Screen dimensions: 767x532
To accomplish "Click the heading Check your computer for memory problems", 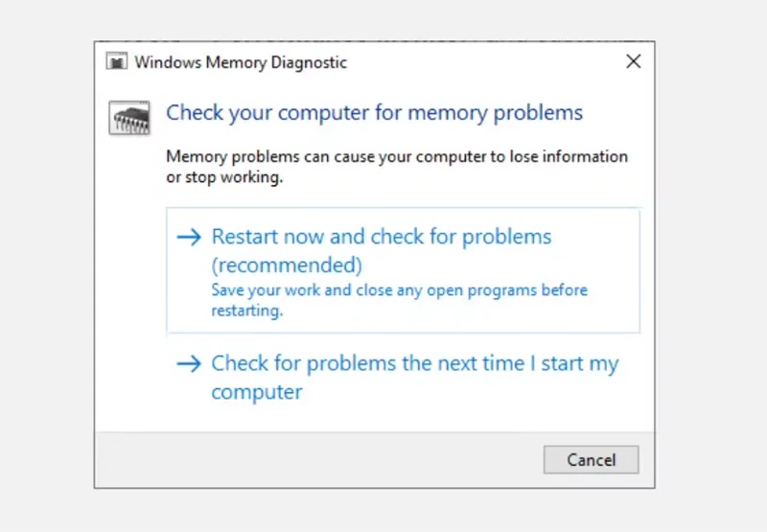I will click(x=374, y=113).
